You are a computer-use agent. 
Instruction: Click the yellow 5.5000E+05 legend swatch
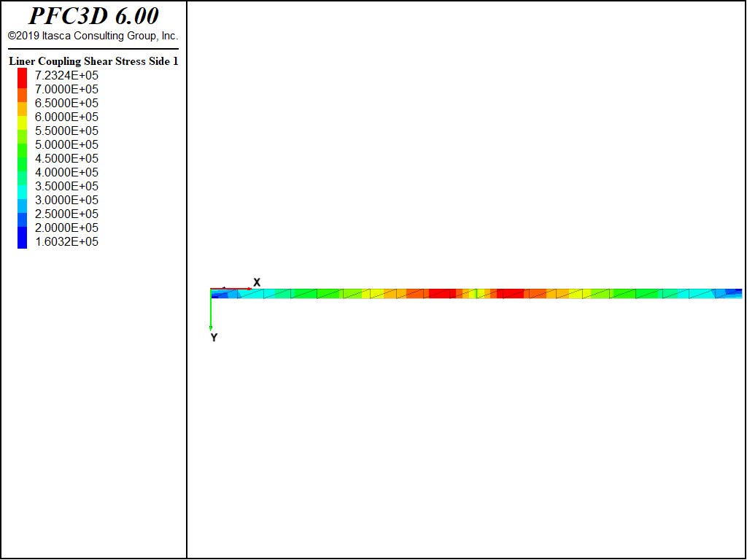[22, 122]
